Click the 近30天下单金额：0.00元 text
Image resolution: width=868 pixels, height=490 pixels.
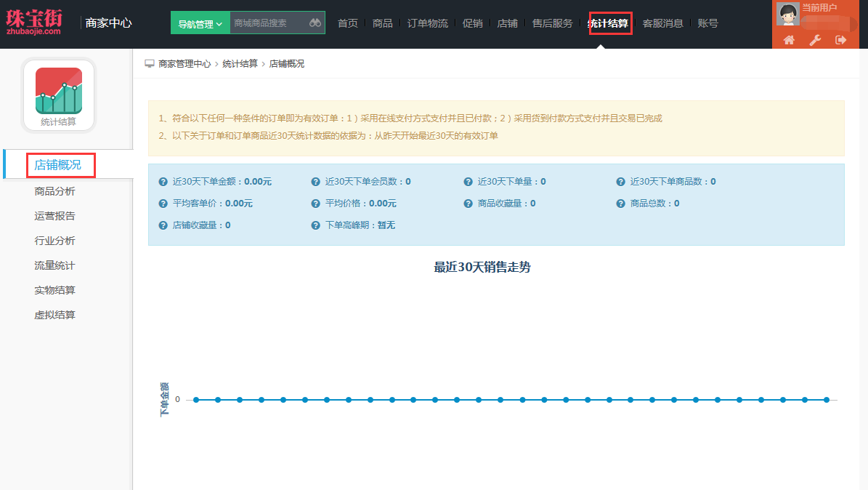[x=222, y=182]
